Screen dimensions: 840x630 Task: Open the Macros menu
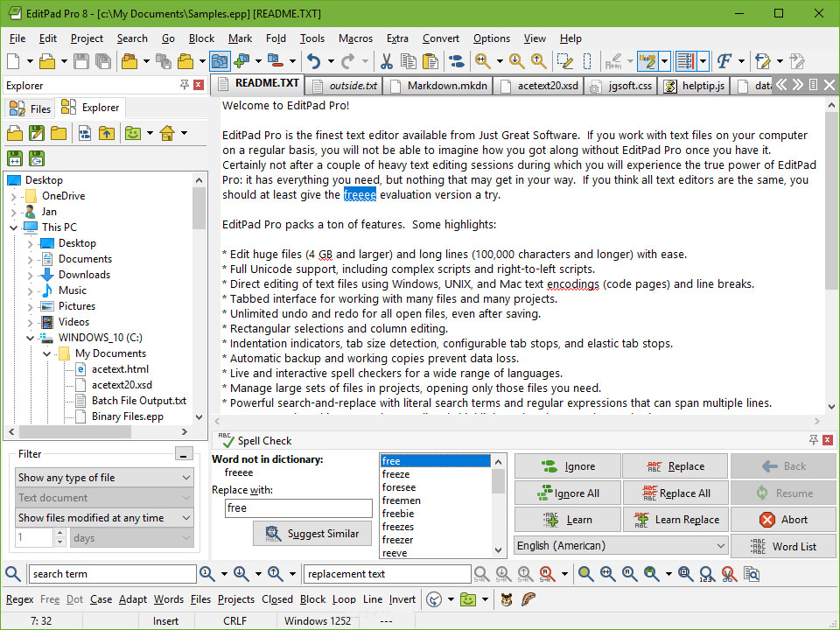355,38
